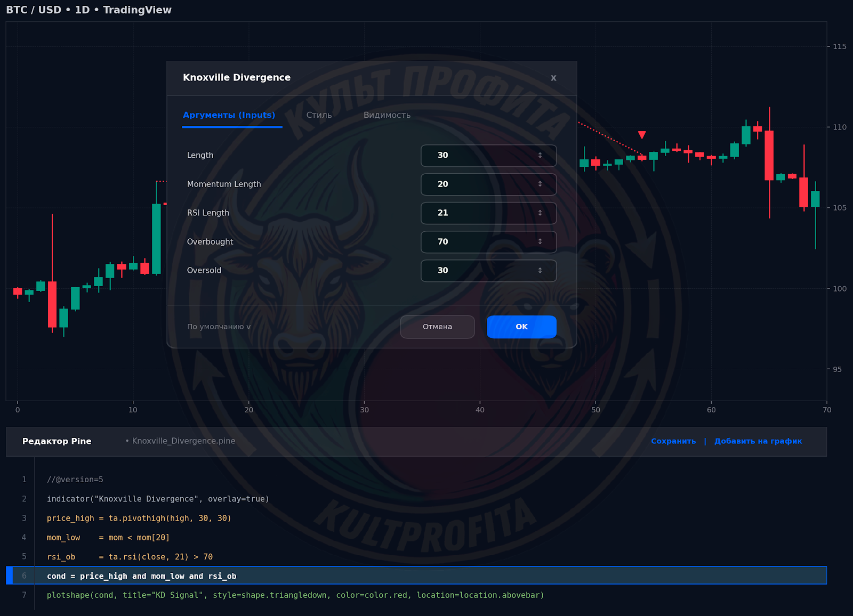Click the highlighted cond line 6 gutter marker

(9, 576)
